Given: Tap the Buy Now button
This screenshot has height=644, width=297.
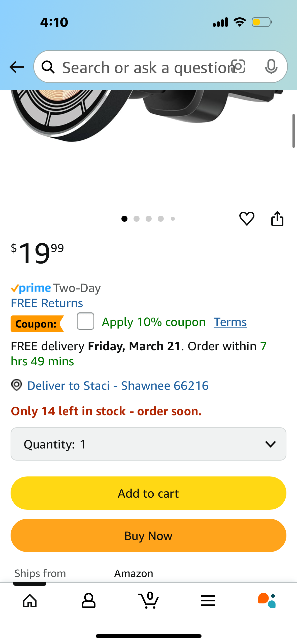Looking at the screenshot, I should point(148,535).
